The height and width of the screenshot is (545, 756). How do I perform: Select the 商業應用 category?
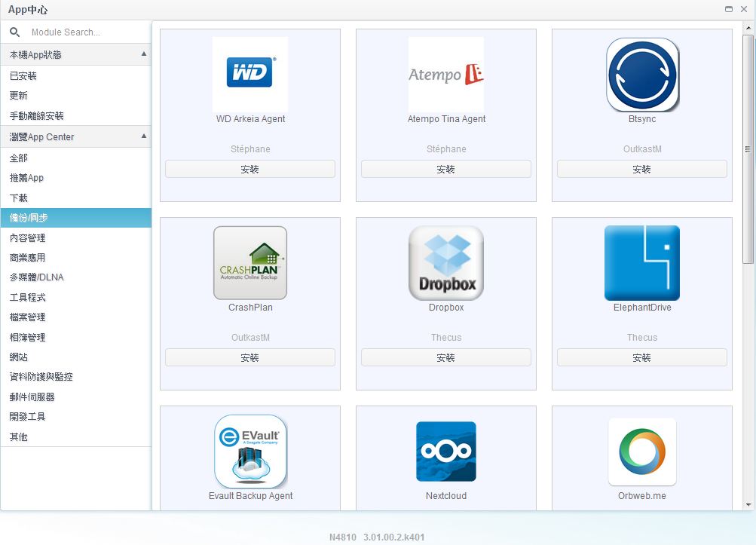[75, 258]
